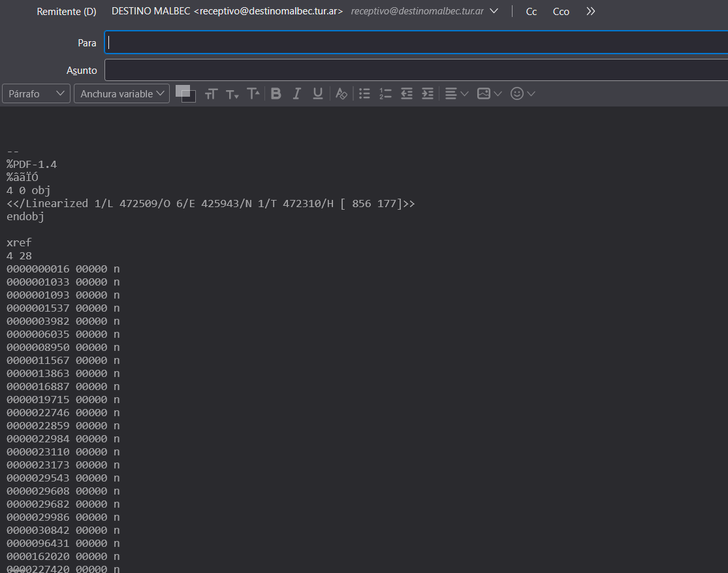Click the text color swatch
The image size is (728, 573).
coord(183,91)
